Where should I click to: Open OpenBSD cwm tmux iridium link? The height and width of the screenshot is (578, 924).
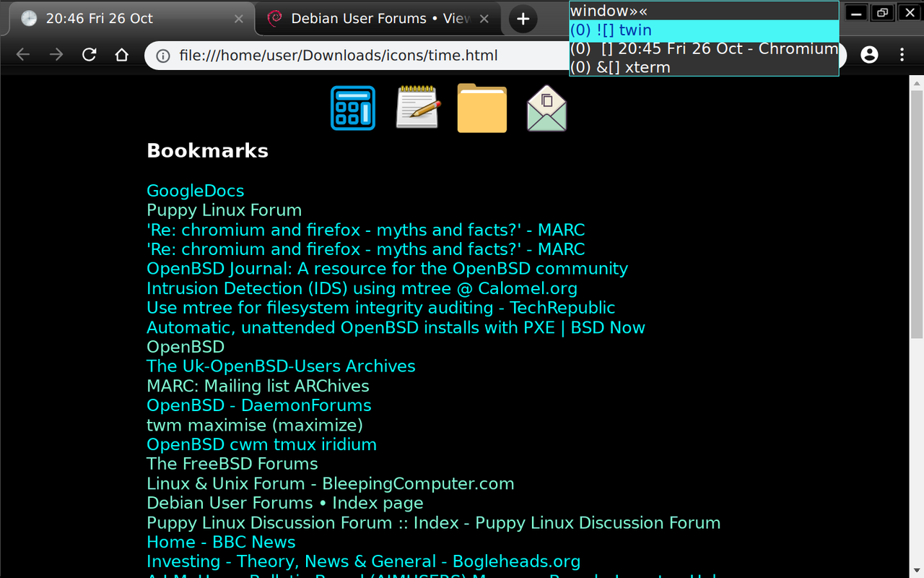262,444
